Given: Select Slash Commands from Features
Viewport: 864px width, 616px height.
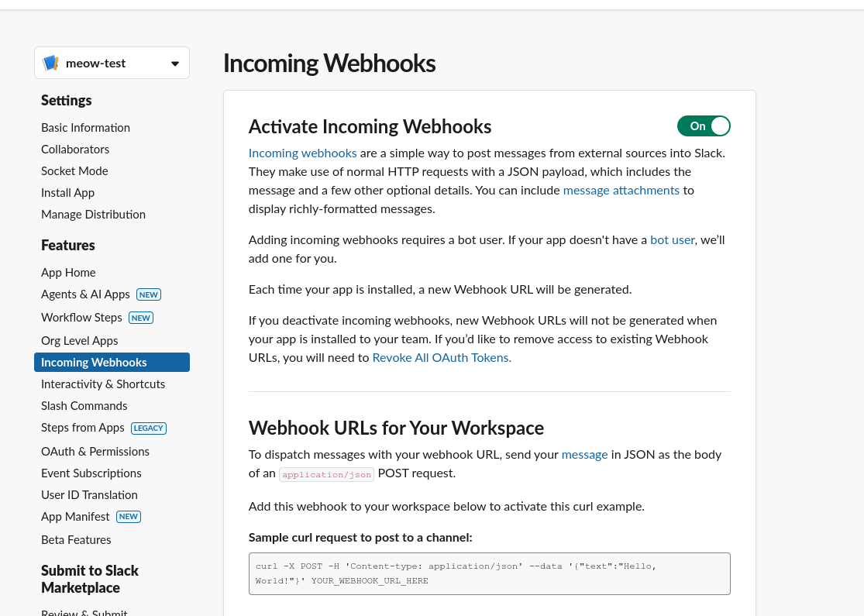Looking at the screenshot, I should click(x=84, y=406).
